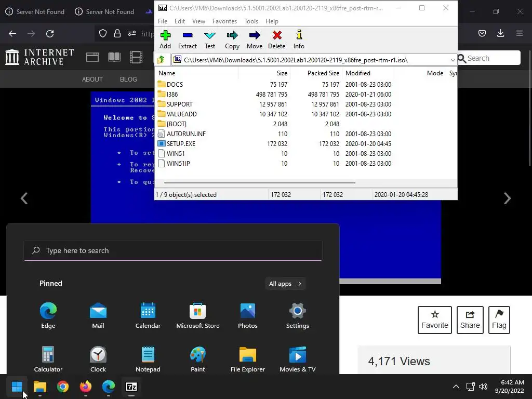Switch to Firefox on the taskbar
The height and width of the screenshot is (399, 532).
(x=86, y=387)
